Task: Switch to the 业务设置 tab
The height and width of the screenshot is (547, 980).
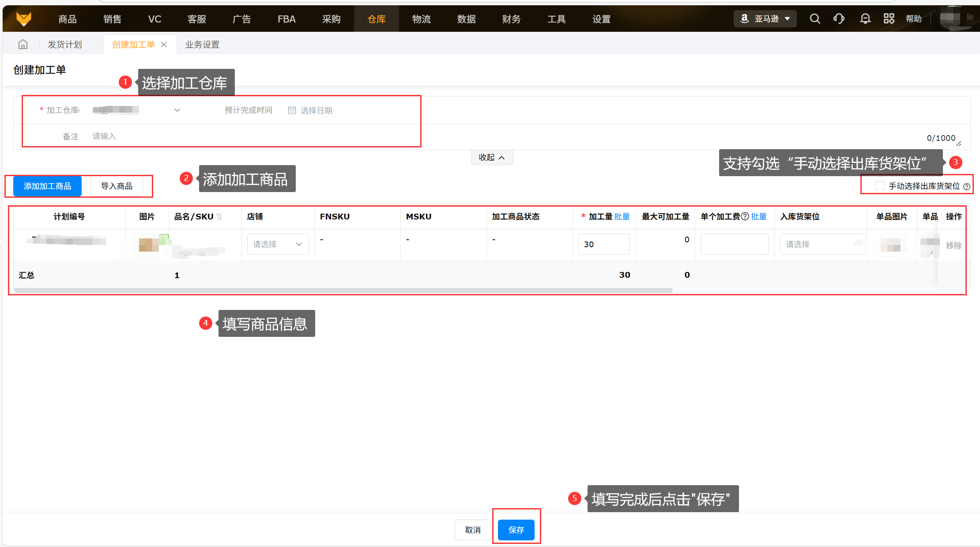Action: coord(202,45)
